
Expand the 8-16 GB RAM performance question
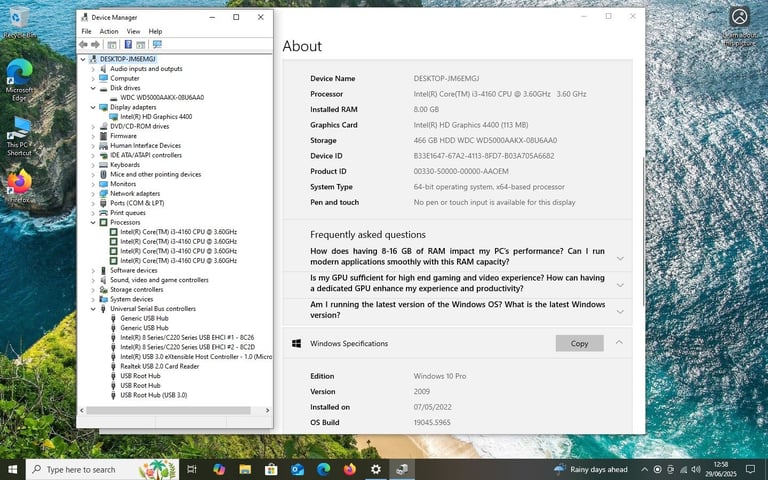pyautogui.click(x=620, y=258)
